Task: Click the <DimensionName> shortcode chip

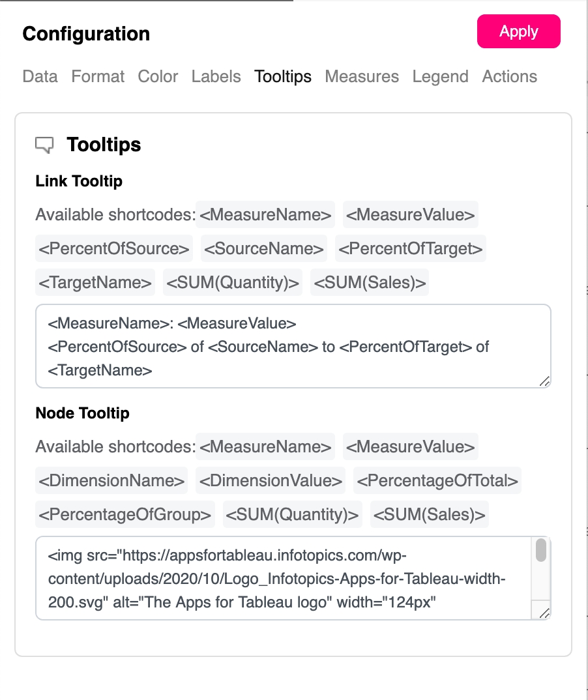Action: [111, 481]
